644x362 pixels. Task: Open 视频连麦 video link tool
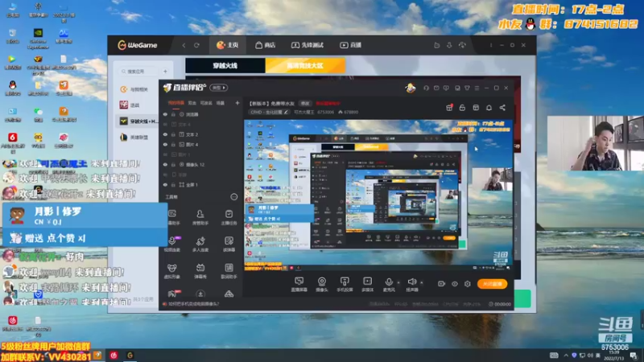(171, 245)
